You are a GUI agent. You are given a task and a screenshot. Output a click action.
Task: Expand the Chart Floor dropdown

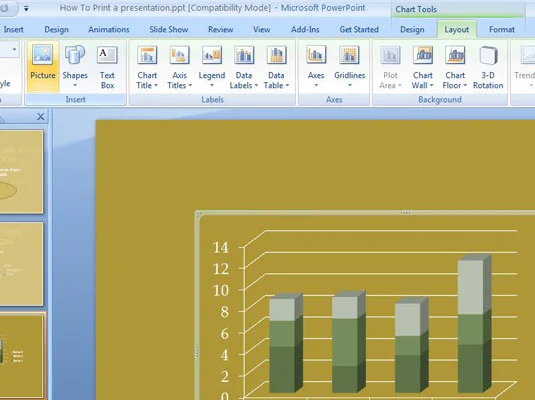[455, 67]
